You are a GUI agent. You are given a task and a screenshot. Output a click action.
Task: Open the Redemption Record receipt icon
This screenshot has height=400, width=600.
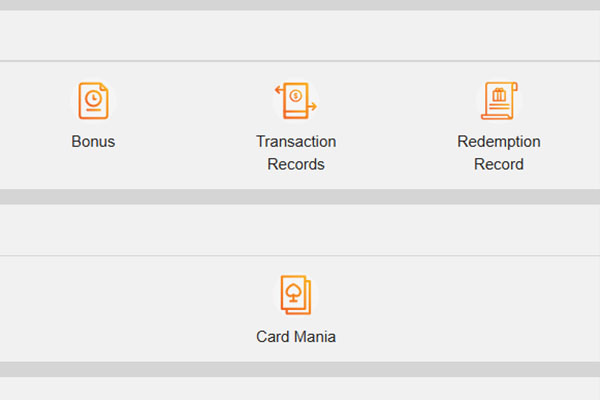pos(499,101)
